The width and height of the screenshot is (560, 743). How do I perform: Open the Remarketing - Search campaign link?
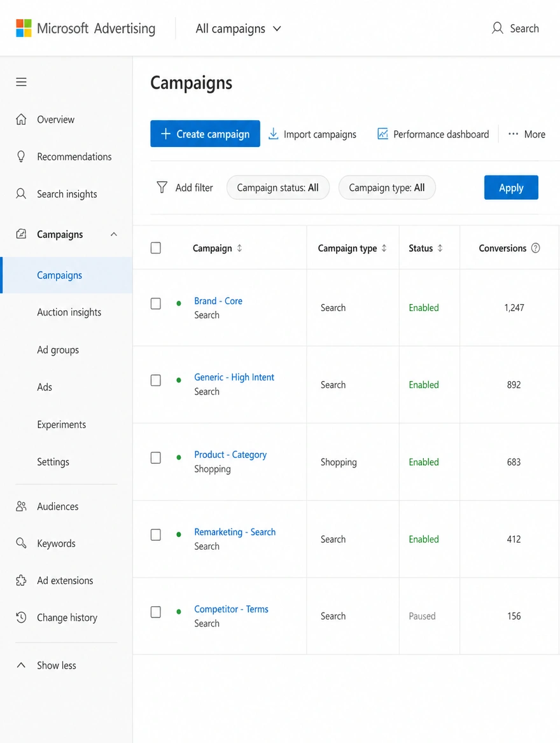[x=235, y=532]
